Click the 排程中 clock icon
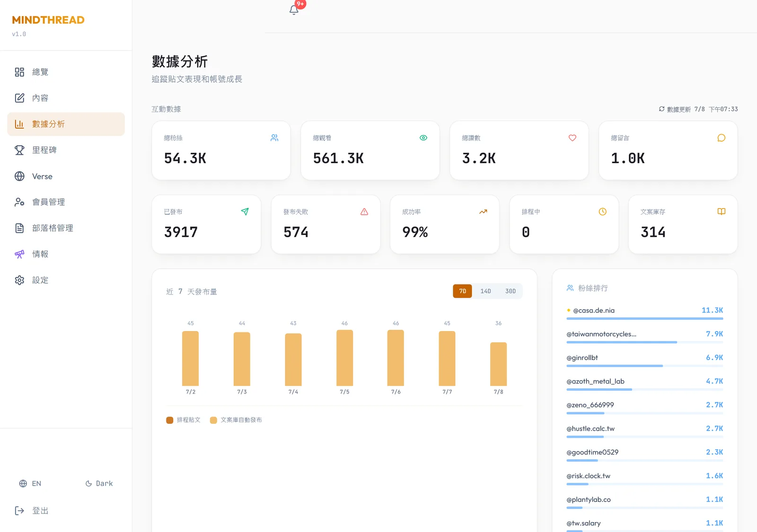 click(x=602, y=211)
